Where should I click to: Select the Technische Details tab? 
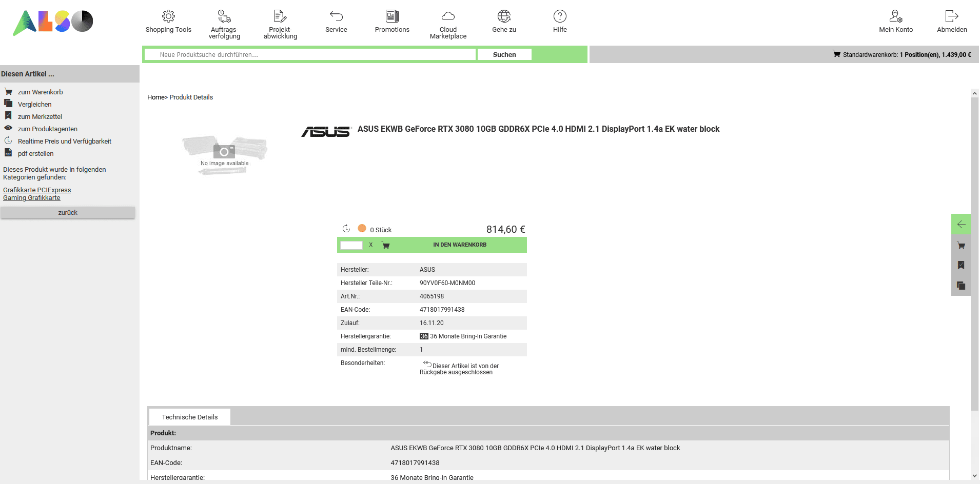point(189,417)
